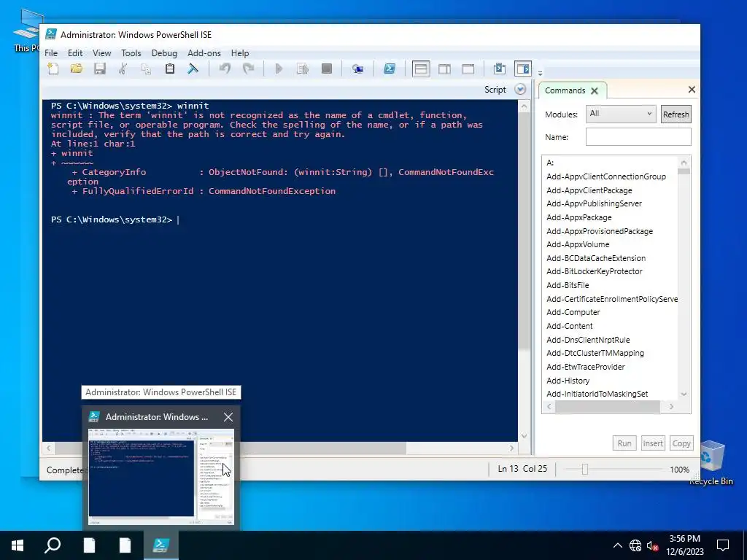
Task: Select Add-AppvClientConnectionGroup command
Action: [606, 176]
